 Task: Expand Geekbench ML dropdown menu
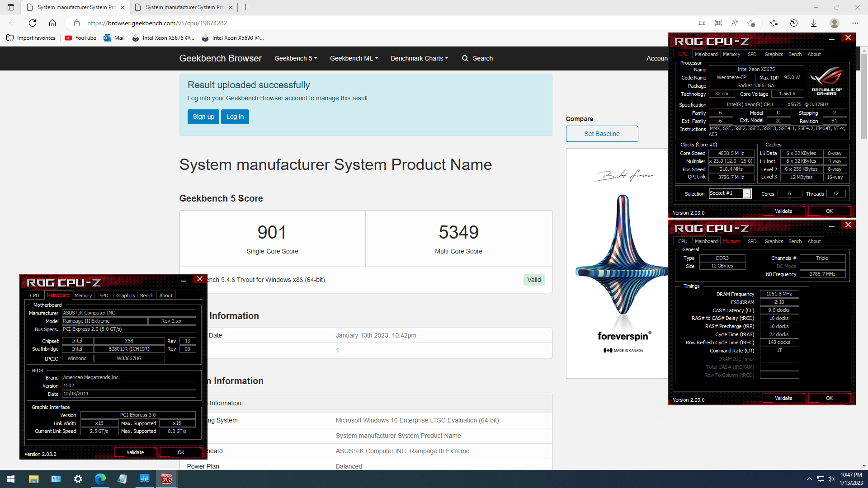pyautogui.click(x=354, y=58)
